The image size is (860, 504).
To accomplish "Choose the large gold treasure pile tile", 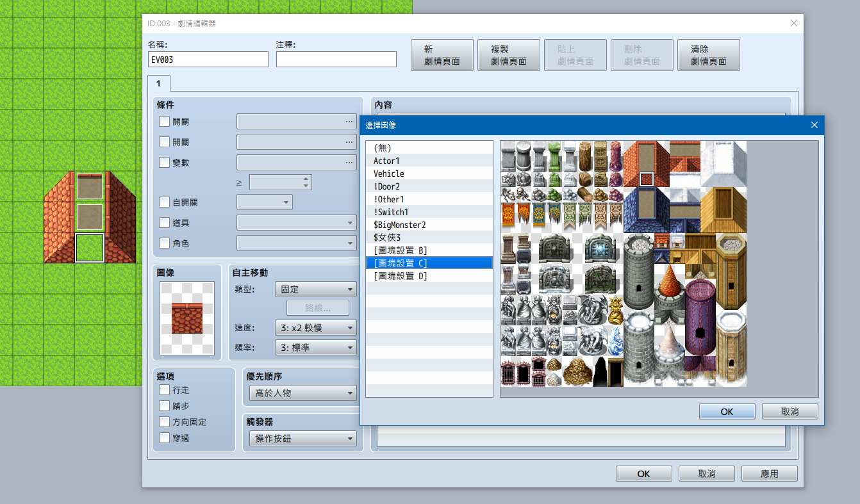I will pos(577,371).
